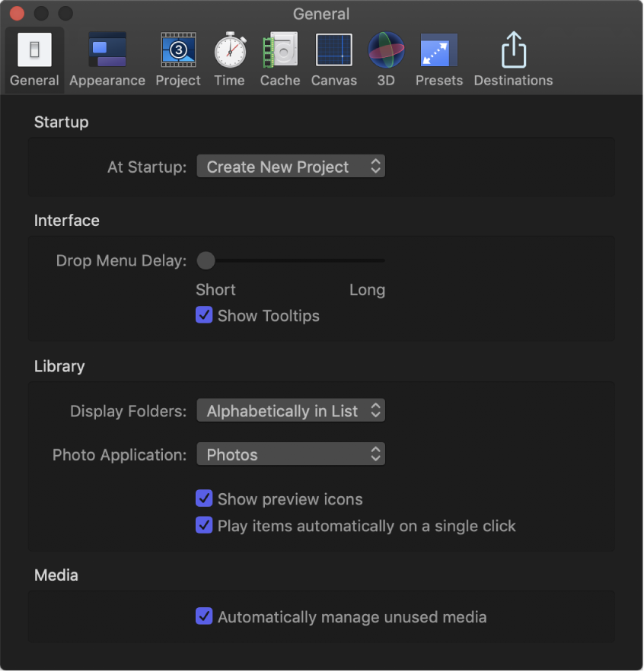Image resolution: width=644 pixels, height=672 pixels.
Task: Open the Photo Application picker
Action: pyautogui.click(x=291, y=454)
